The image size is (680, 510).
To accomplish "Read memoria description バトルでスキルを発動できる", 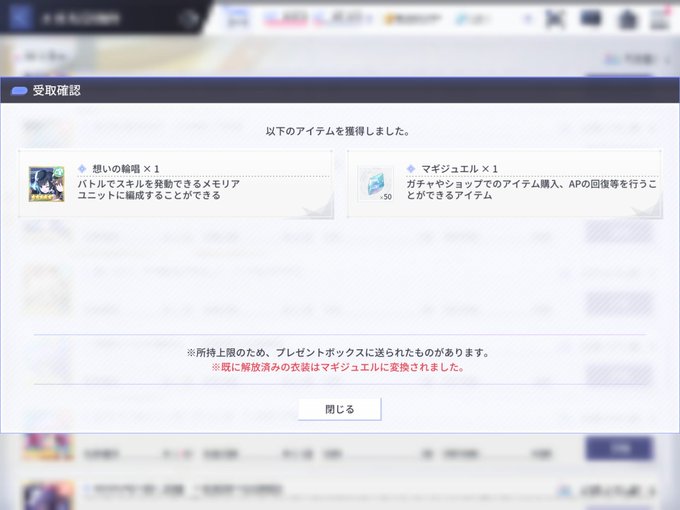I will point(159,190).
